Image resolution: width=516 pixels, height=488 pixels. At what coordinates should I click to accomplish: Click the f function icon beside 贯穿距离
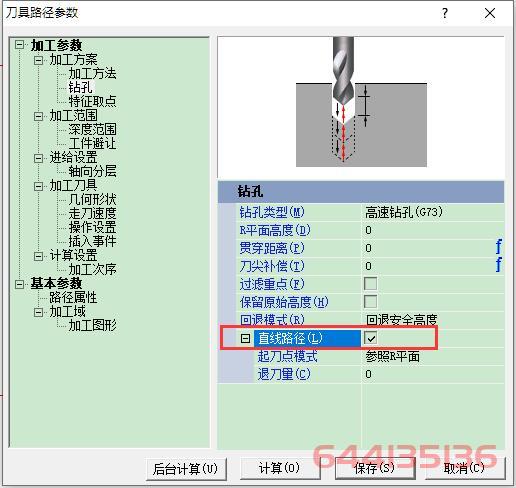click(x=498, y=247)
